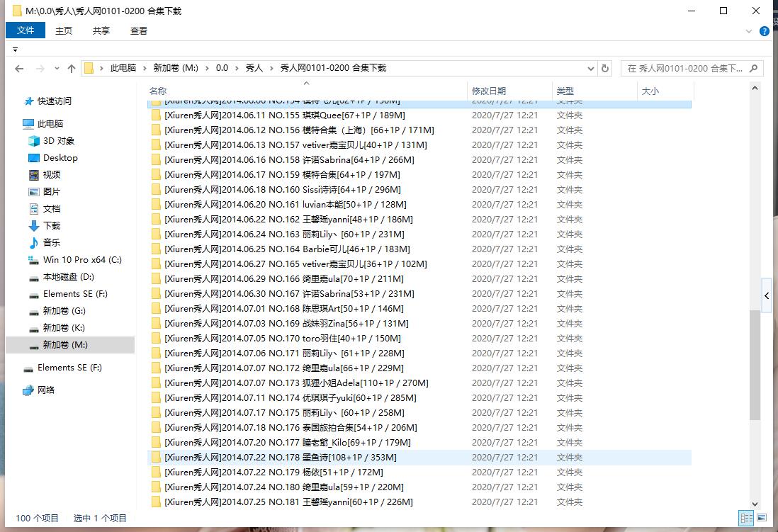Select the 音乐 music folder icon
This screenshot has width=778, height=532.
click(34, 243)
